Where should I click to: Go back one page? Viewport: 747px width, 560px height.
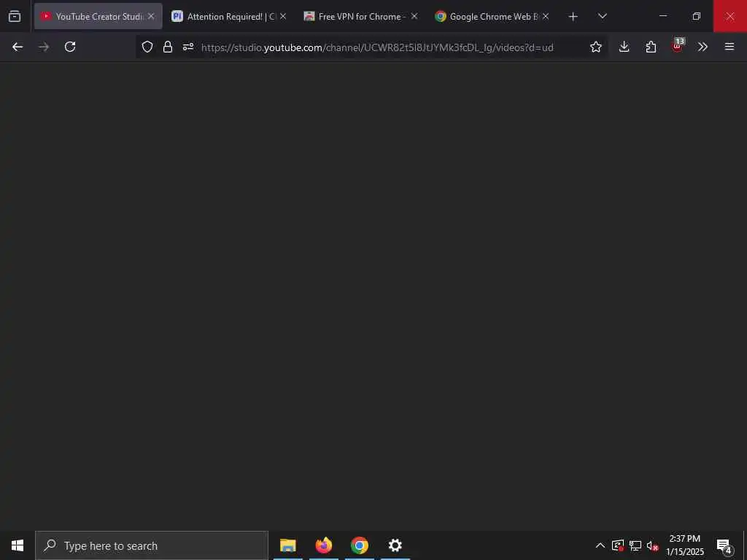coord(18,47)
